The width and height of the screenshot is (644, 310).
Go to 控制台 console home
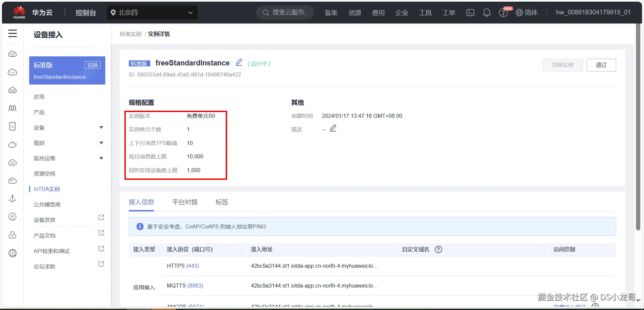pyautogui.click(x=86, y=13)
